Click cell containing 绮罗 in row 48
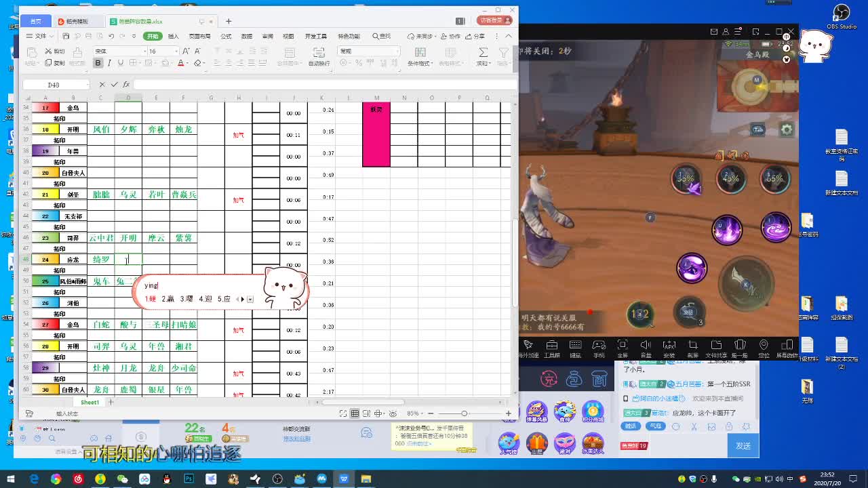The image size is (868, 488). (101, 260)
